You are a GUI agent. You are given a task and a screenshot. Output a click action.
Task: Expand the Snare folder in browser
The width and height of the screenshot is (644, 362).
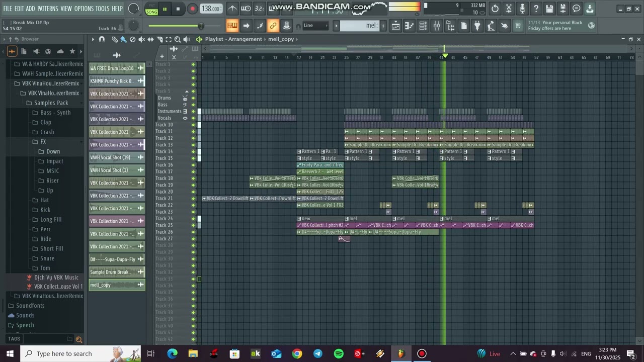(47, 258)
